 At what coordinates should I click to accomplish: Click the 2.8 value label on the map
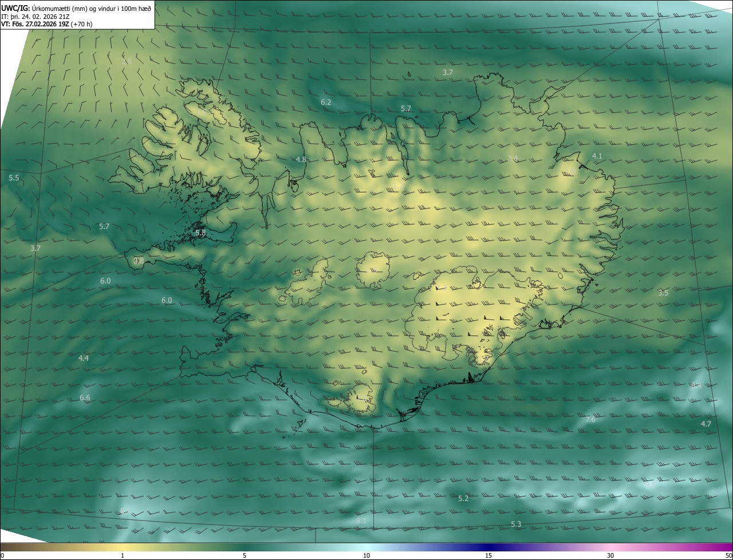[139, 261]
